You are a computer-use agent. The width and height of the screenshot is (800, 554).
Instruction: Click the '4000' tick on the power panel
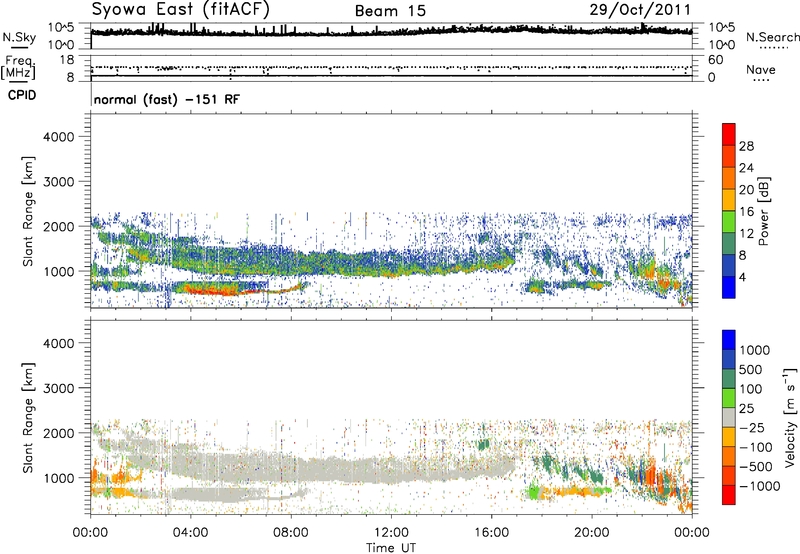click(x=58, y=137)
